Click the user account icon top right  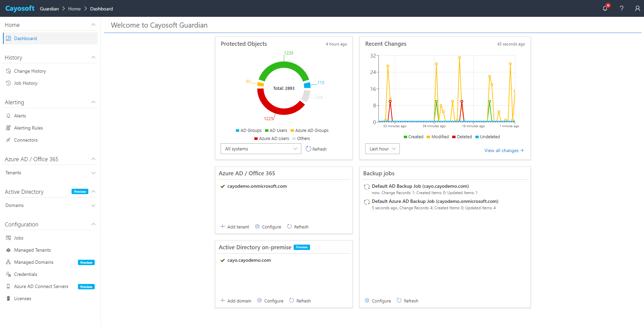(637, 8)
